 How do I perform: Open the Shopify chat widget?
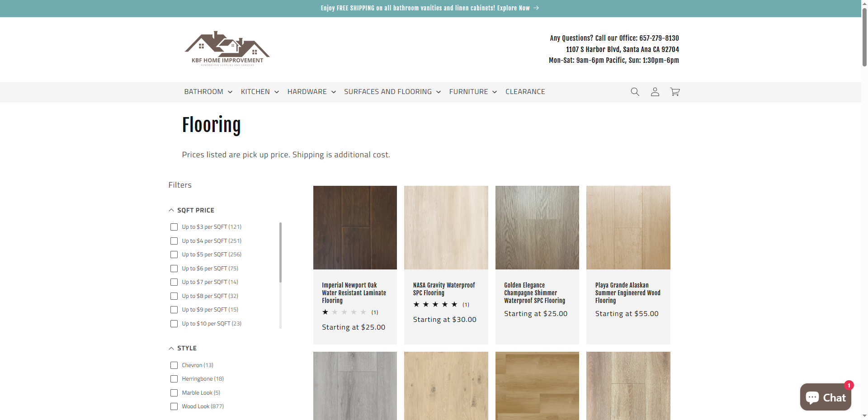(x=825, y=397)
